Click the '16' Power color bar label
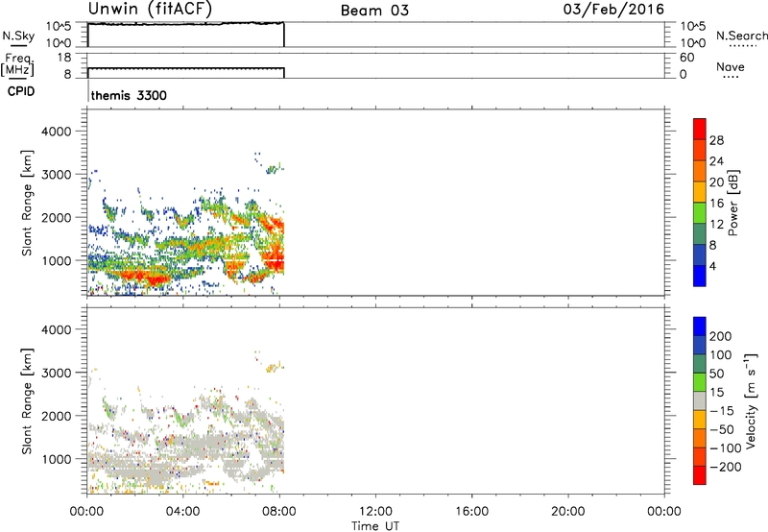The image size is (768, 532). coord(716,204)
